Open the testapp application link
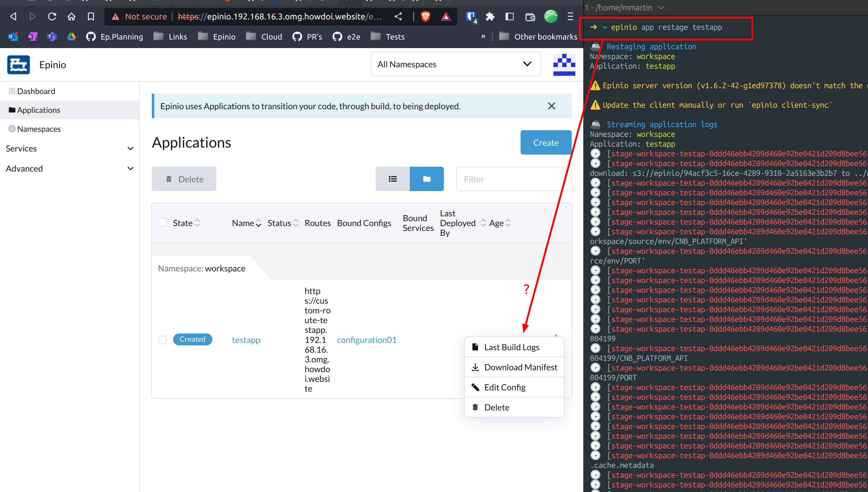The width and height of the screenshot is (868, 492). click(x=246, y=340)
